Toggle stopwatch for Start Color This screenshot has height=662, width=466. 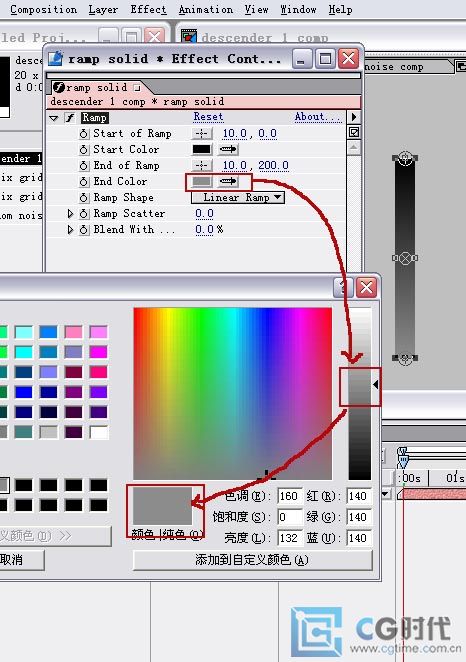[84, 150]
